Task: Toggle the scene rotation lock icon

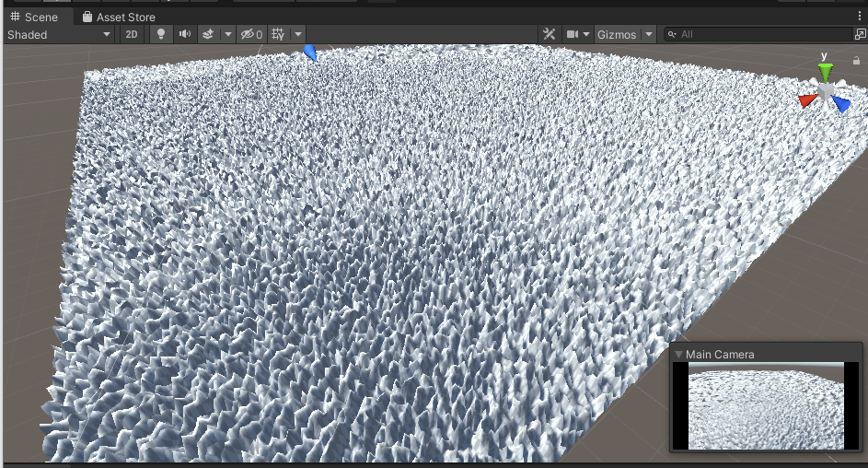Action: (856, 61)
